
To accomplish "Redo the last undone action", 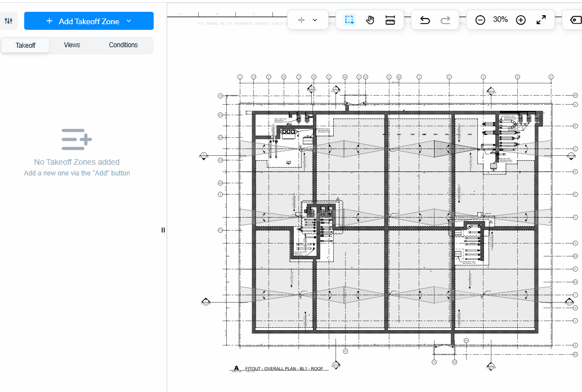I will coord(445,20).
